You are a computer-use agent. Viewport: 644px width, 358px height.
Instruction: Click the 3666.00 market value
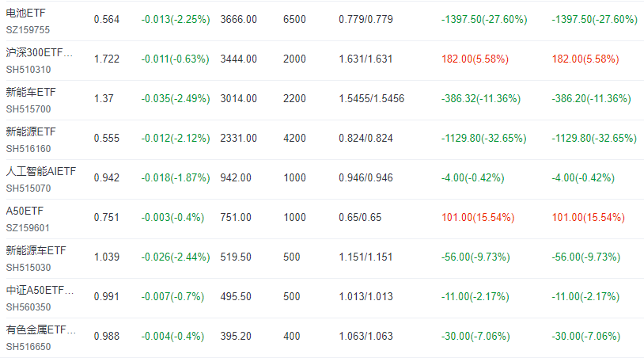coord(238,19)
